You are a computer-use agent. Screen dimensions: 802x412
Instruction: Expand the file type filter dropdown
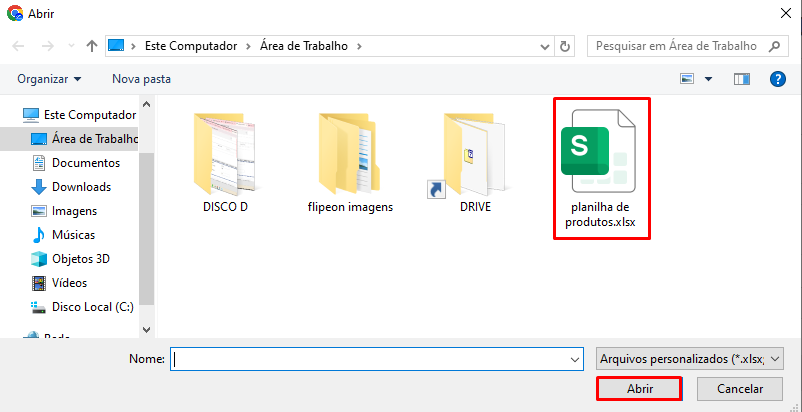click(689, 358)
